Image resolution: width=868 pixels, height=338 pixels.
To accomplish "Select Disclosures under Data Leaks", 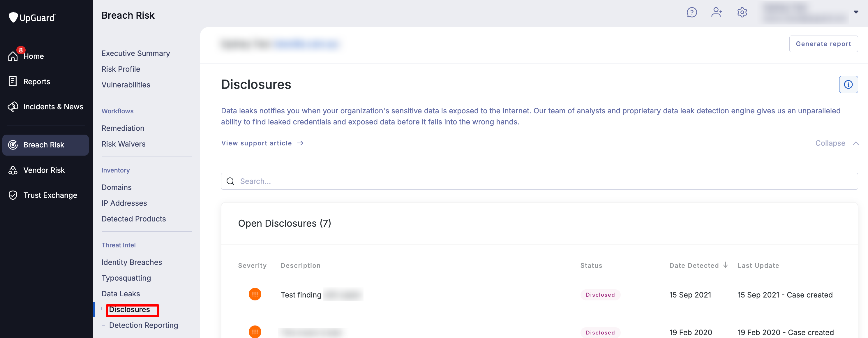I will (129, 309).
